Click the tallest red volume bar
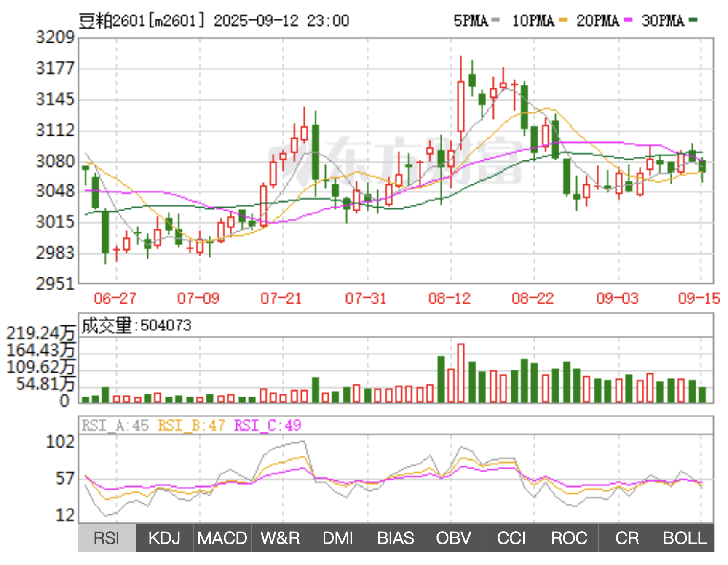Viewport: 728px width, 565px height. point(461,373)
